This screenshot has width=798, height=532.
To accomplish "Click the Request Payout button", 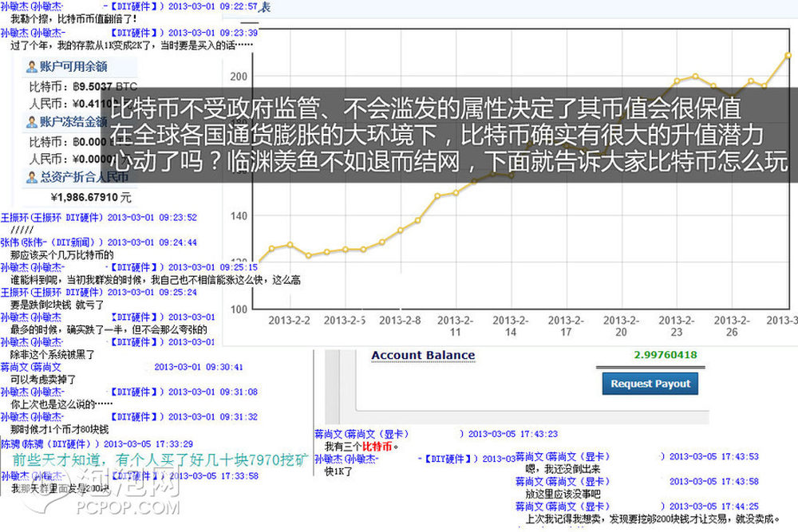I will [650, 384].
